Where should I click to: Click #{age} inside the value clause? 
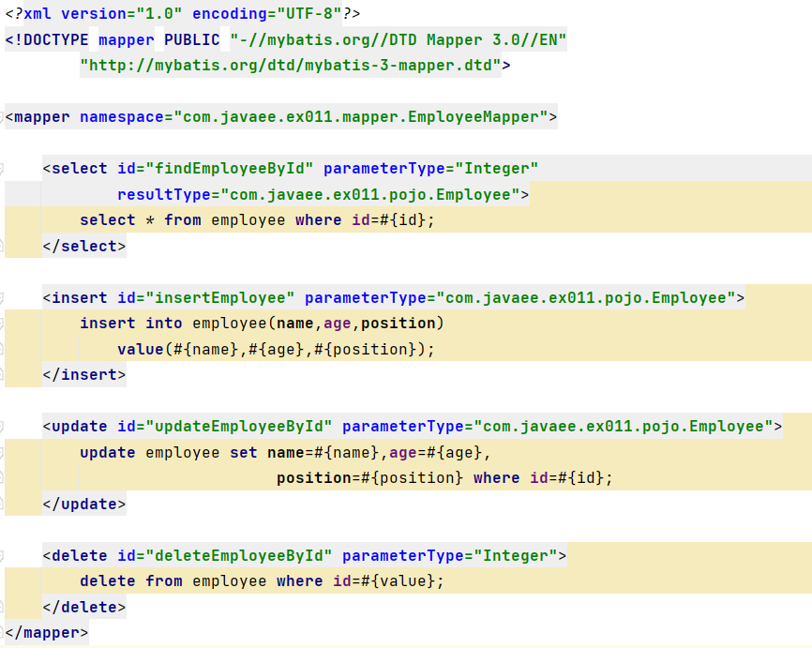point(276,349)
